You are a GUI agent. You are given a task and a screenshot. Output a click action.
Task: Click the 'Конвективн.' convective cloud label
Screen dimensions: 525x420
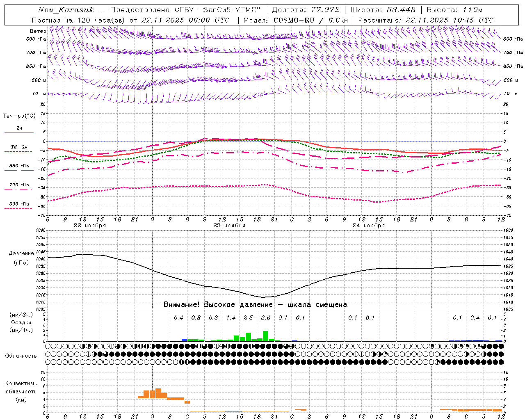21,383
